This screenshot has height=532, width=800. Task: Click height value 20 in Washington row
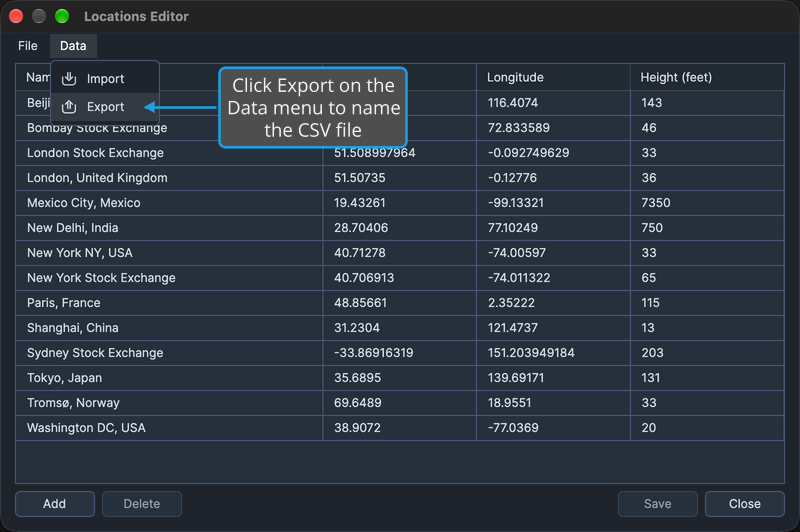pyautogui.click(x=648, y=428)
